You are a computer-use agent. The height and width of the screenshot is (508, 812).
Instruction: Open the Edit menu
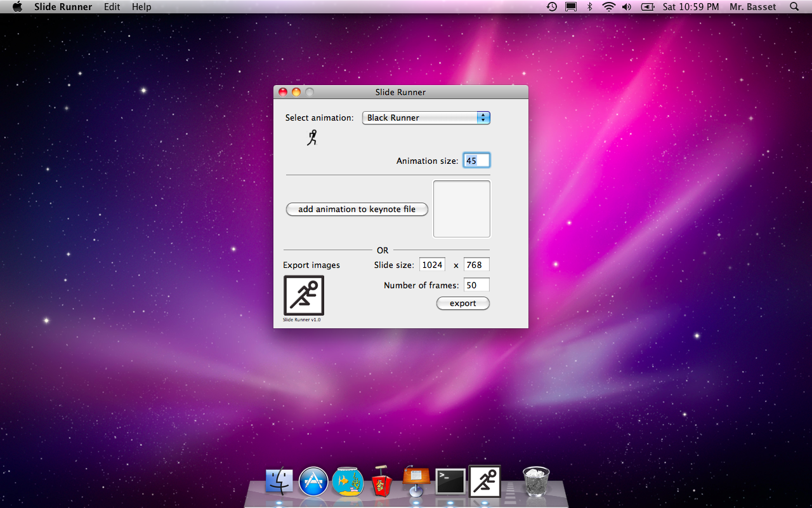(112, 7)
